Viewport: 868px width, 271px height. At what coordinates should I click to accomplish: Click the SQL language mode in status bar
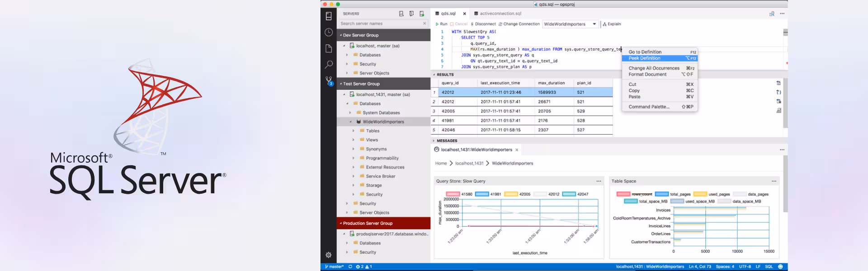[769, 266]
